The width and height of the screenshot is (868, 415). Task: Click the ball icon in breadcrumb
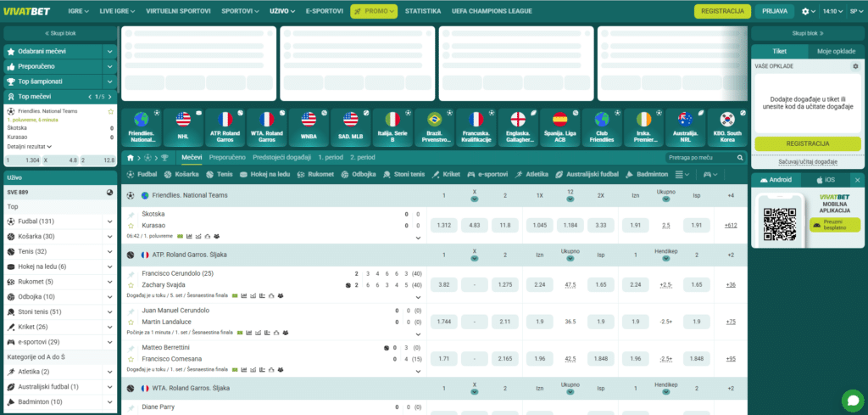[147, 158]
